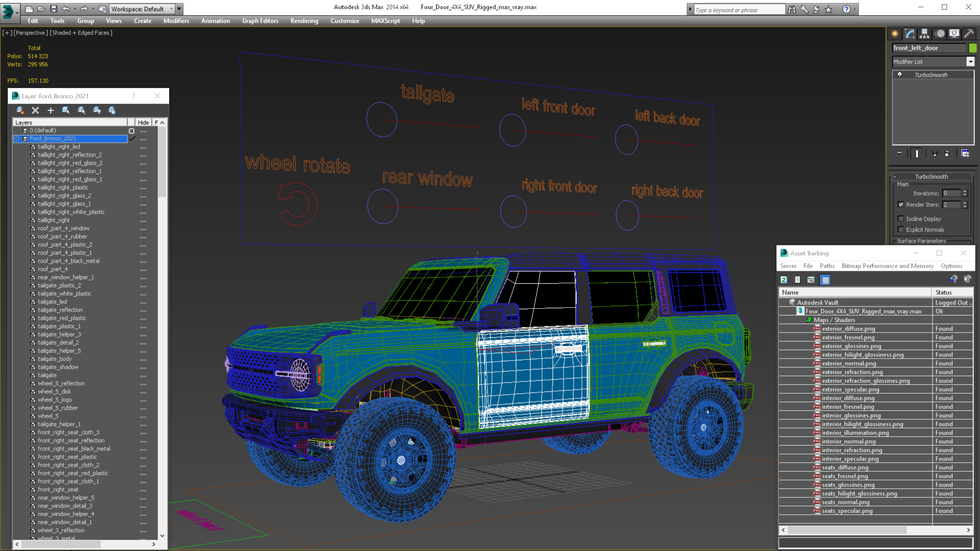Open quick access toolbar customize arrow
Viewport: 980px width, 551px height.
pyautogui.click(x=179, y=9)
